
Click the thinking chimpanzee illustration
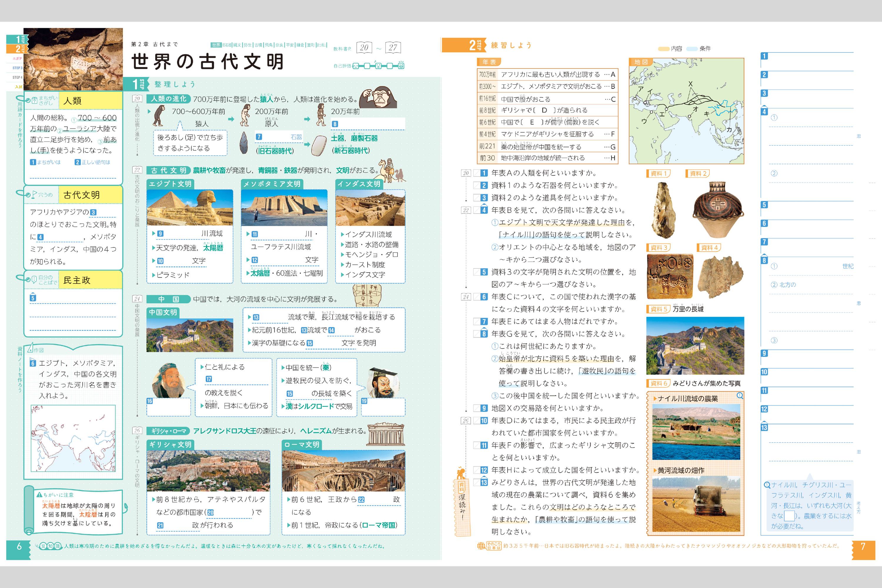(377, 97)
